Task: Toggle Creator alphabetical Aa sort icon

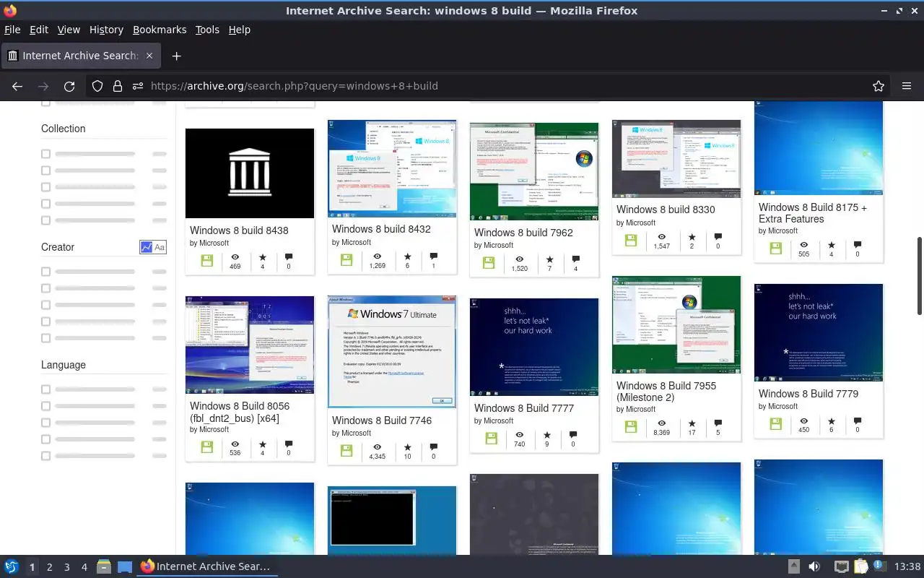Action: click(x=160, y=247)
